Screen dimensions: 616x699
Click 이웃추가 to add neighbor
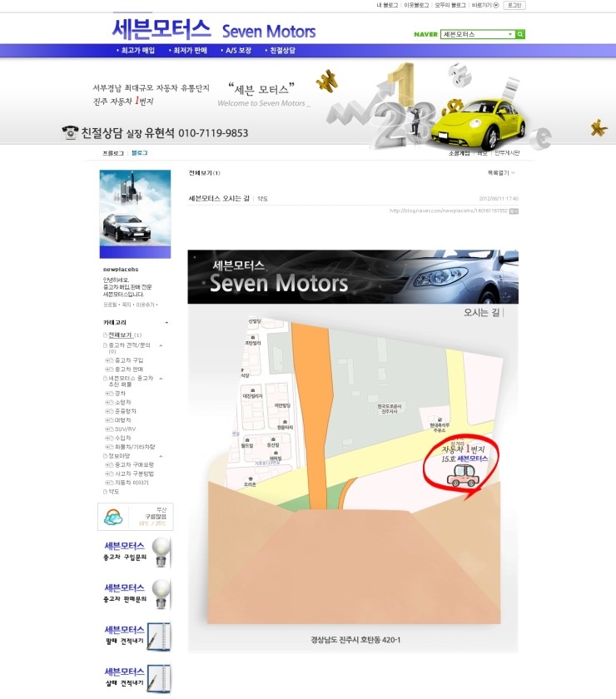tap(146, 305)
